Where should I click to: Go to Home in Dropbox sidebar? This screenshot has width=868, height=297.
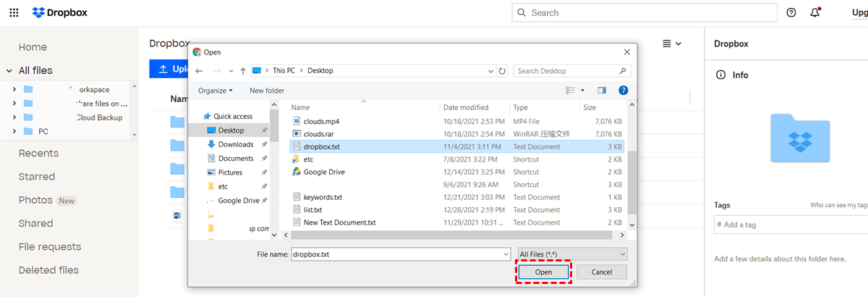[33, 47]
